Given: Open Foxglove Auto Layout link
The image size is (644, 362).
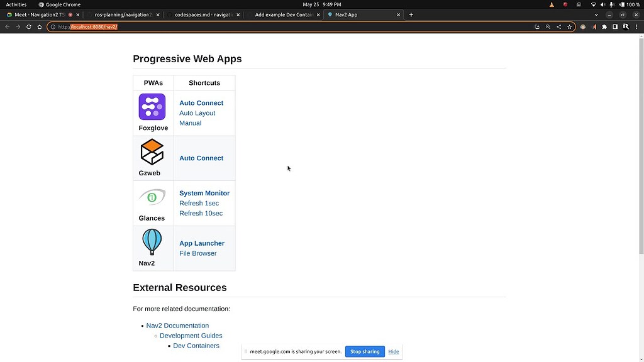Looking at the screenshot, I should point(197,113).
